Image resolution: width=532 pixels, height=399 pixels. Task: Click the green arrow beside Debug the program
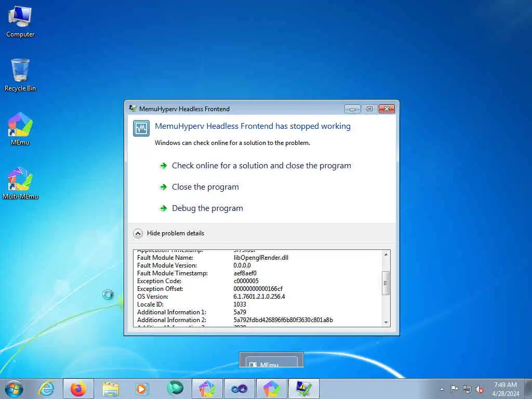click(164, 208)
